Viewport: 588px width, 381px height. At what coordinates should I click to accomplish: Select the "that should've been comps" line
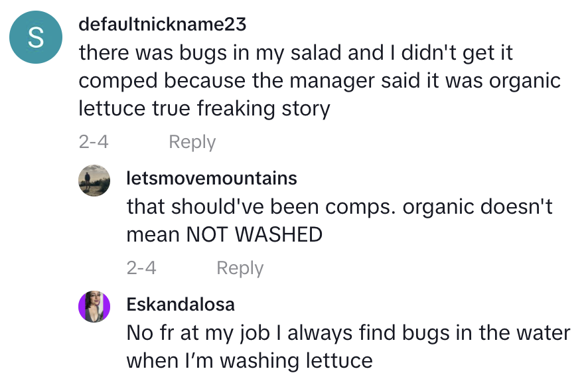pyautogui.click(x=339, y=206)
